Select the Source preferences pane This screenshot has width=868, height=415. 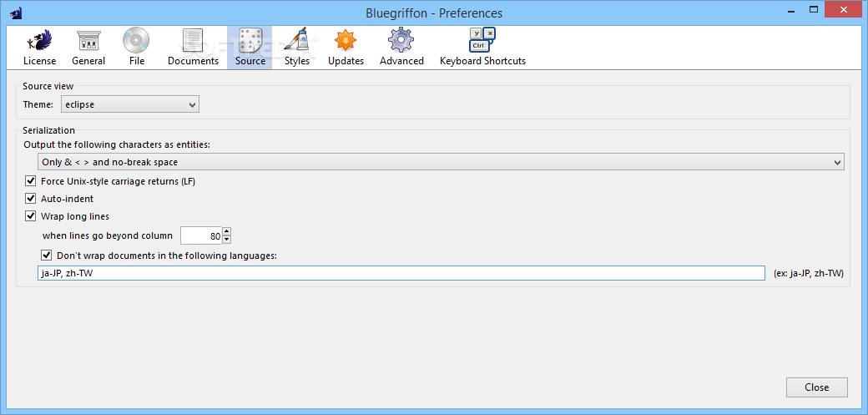click(x=250, y=47)
